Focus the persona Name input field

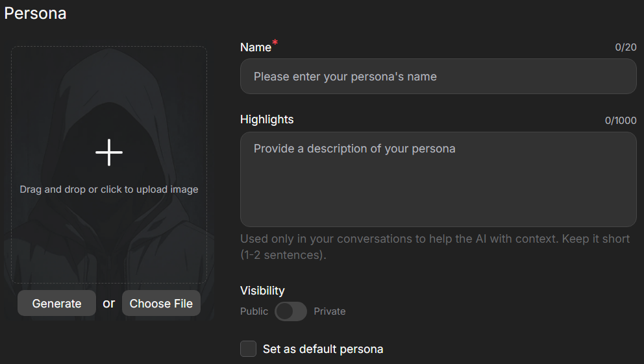coord(438,77)
